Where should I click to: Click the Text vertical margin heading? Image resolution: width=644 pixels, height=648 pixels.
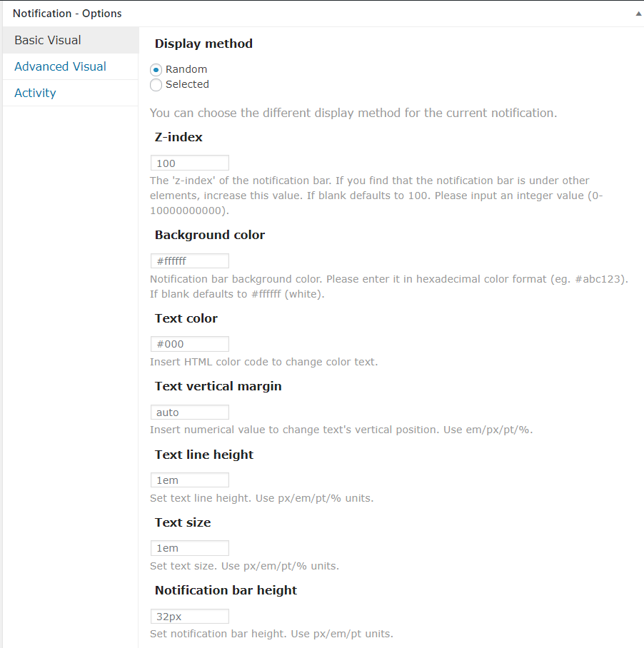click(x=218, y=386)
